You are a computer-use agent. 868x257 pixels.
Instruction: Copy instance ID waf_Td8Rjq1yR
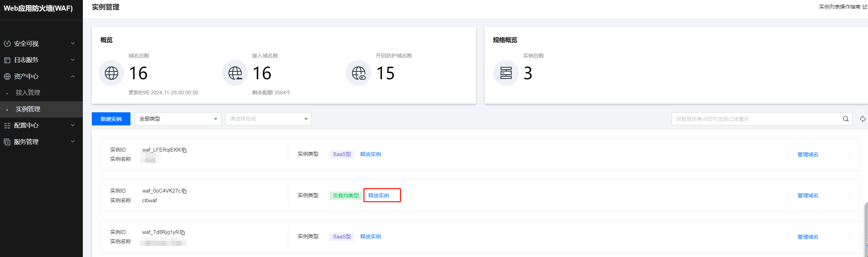[x=183, y=233]
